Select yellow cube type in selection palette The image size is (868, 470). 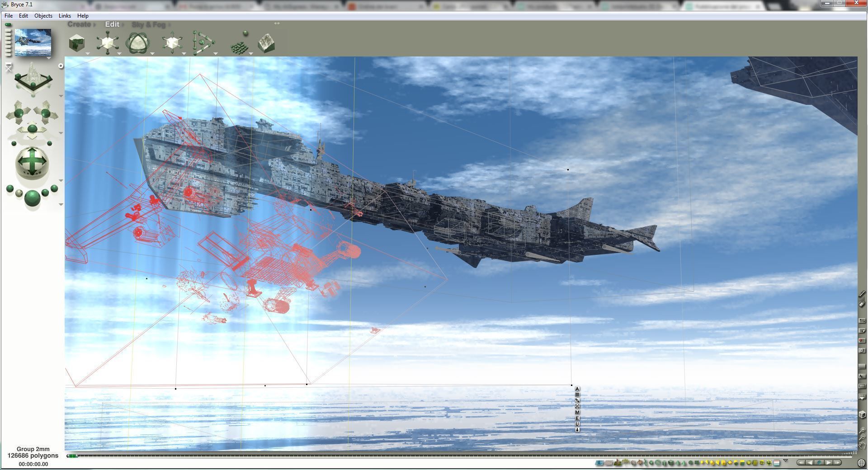(x=723, y=463)
